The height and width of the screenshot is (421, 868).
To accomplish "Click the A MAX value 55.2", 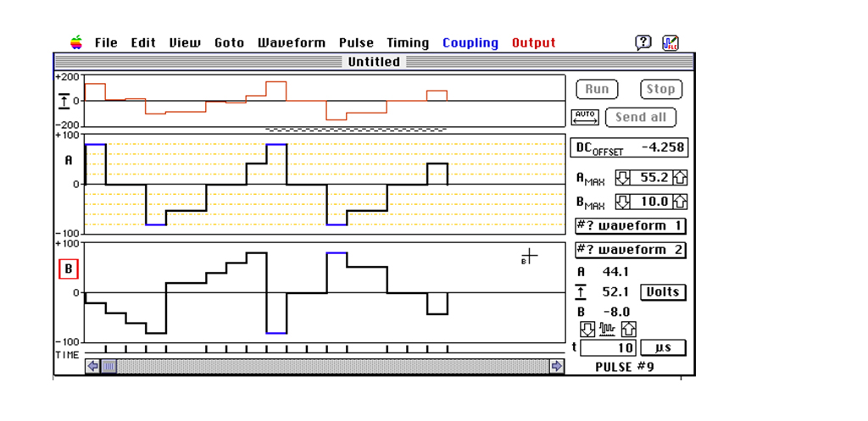I will (x=652, y=178).
